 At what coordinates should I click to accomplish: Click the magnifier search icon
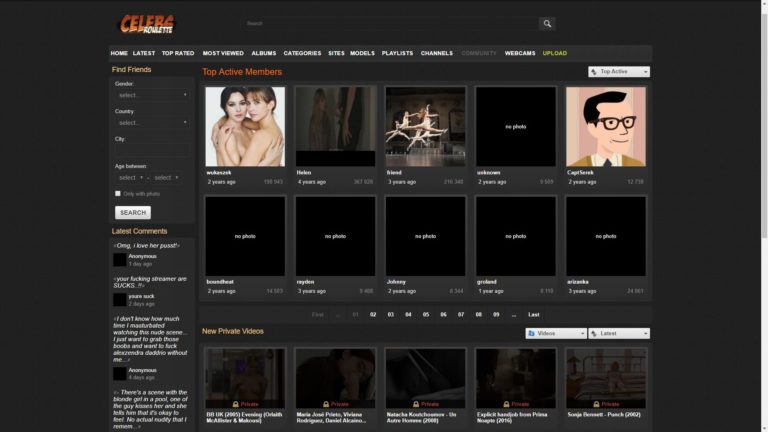tap(547, 24)
